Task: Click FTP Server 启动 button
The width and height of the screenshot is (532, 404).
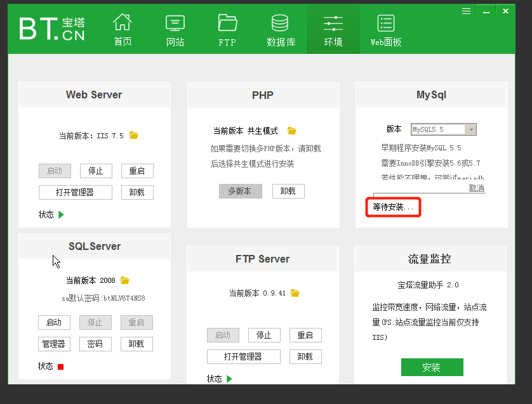Action: 223,336
